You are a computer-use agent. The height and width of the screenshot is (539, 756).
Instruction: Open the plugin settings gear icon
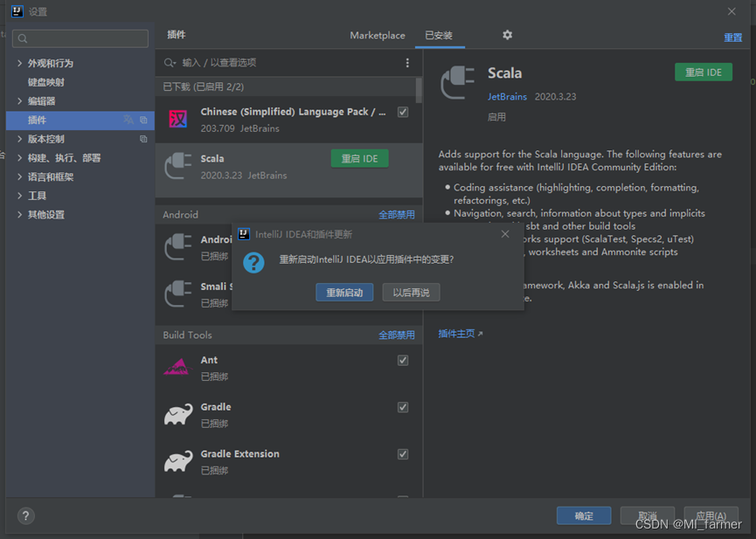point(507,35)
